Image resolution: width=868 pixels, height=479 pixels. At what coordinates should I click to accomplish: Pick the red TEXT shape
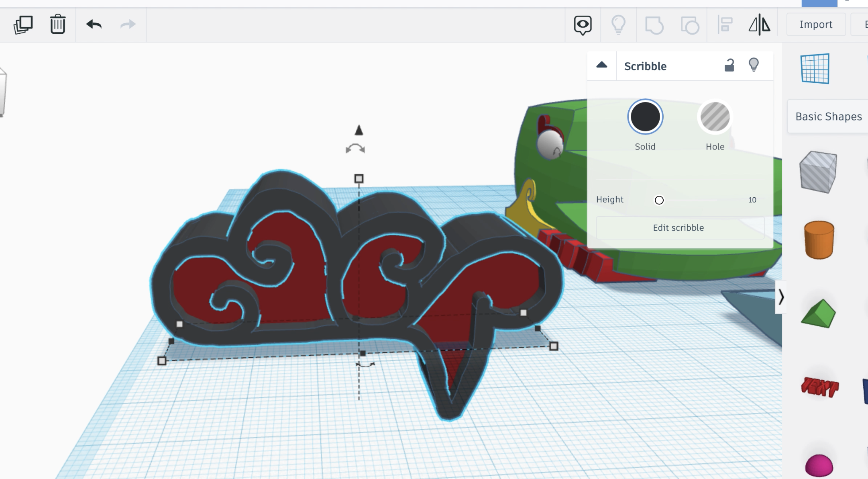coord(819,387)
